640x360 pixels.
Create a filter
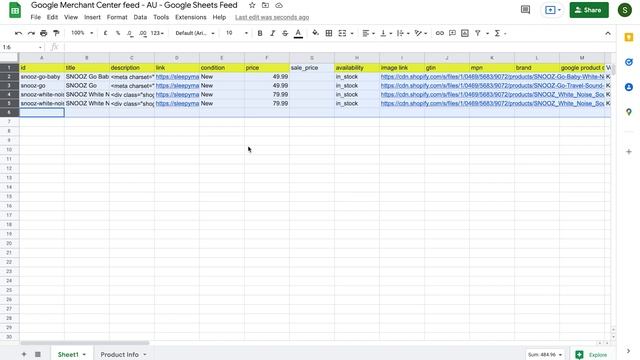point(478,33)
